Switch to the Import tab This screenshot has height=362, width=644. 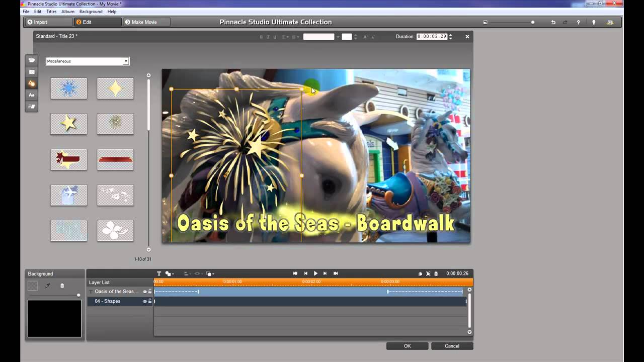coord(49,22)
